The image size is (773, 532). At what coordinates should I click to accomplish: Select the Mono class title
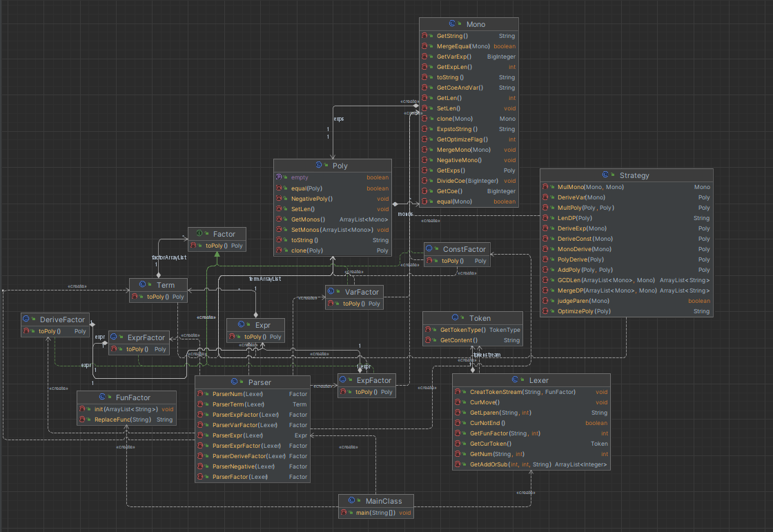pos(476,24)
